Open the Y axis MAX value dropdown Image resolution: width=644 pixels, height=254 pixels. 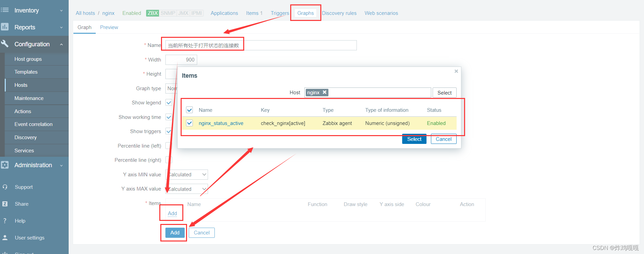(x=187, y=189)
